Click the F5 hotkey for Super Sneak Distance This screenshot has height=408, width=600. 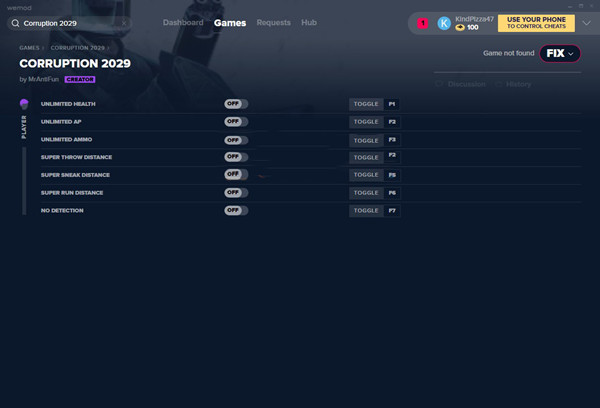392,175
